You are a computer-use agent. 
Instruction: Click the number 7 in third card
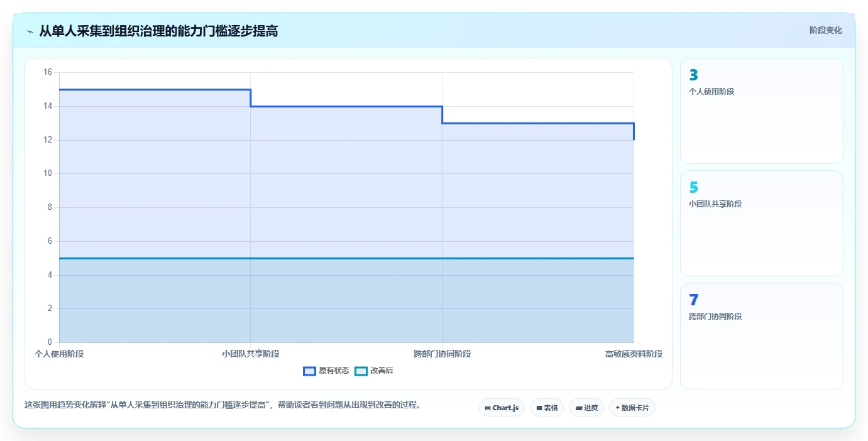coord(694,300)
